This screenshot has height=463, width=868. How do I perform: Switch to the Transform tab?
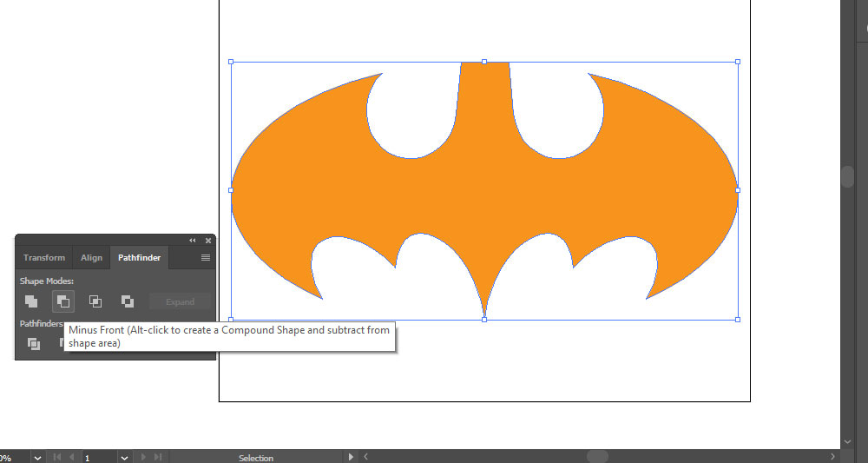[x=44, y=257]
